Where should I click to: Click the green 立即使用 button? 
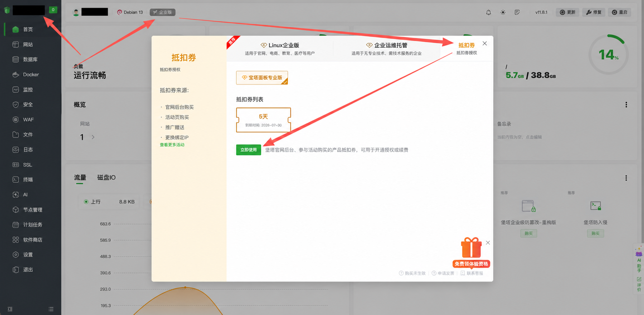click(248, 150)
